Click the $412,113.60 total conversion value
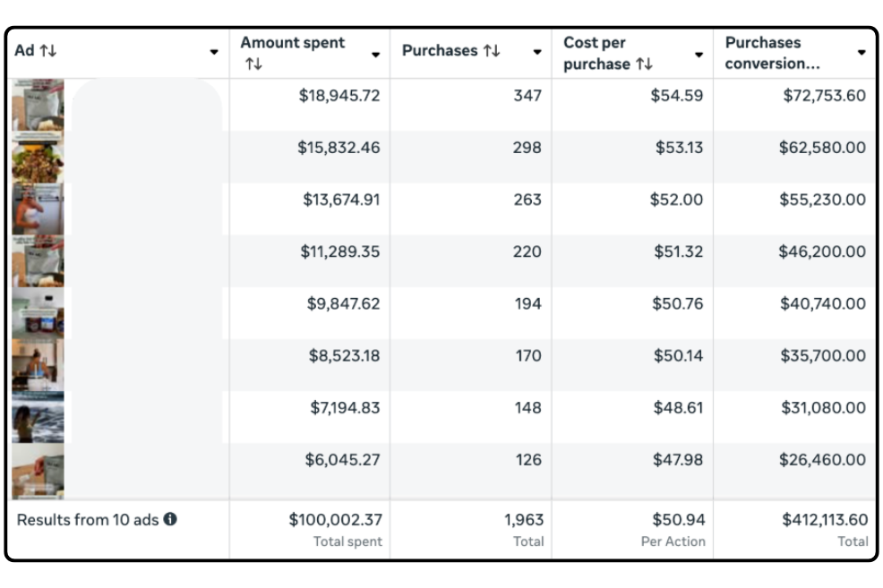This screenshot has height=588, width=883. [x=824, y=519]
